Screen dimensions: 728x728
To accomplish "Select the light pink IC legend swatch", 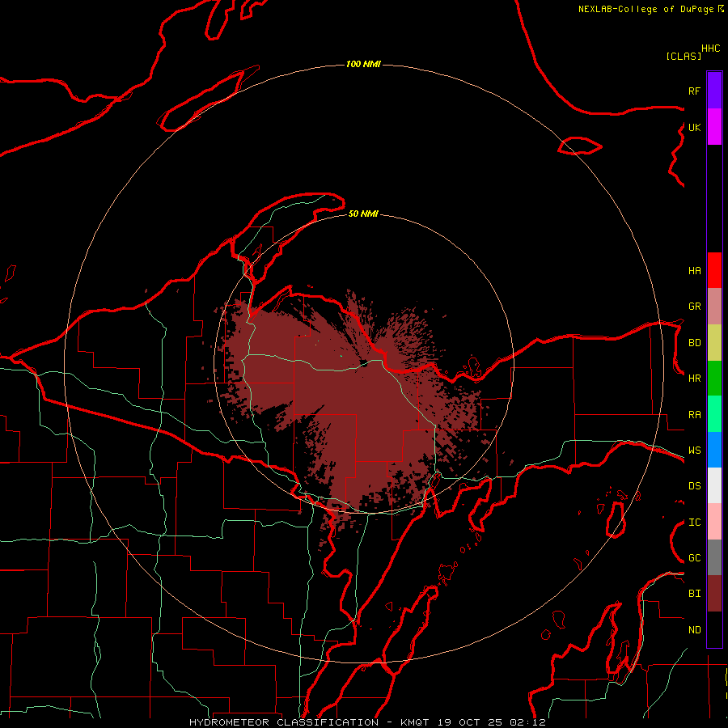I will click(x=714, y=522).
